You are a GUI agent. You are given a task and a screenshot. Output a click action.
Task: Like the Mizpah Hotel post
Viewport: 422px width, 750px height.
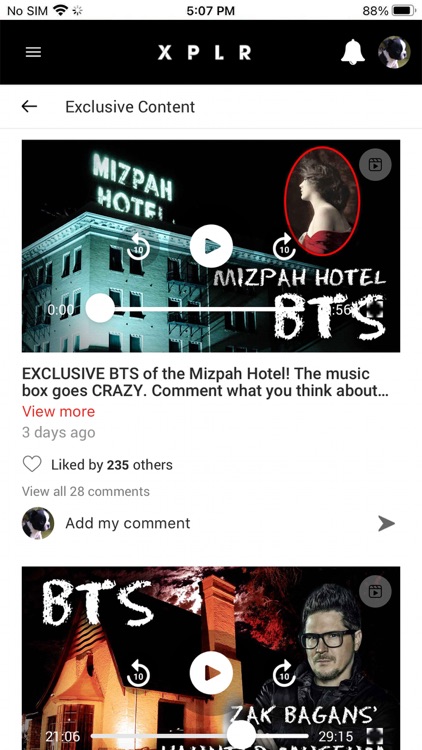32,464
